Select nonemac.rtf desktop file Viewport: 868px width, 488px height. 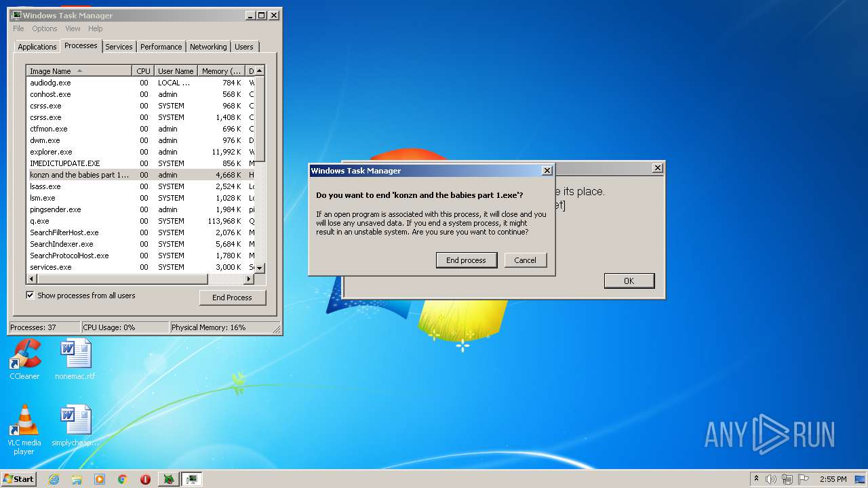(75, 359)
